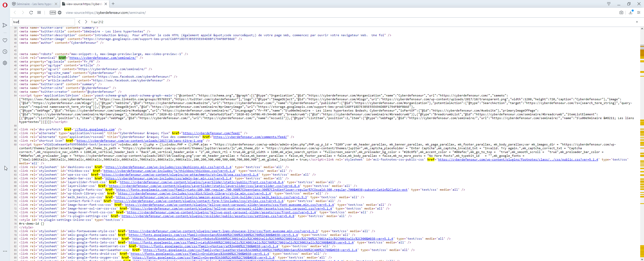Take a snapshot with camera icon
Screen dimensions: 644x261
621,13
